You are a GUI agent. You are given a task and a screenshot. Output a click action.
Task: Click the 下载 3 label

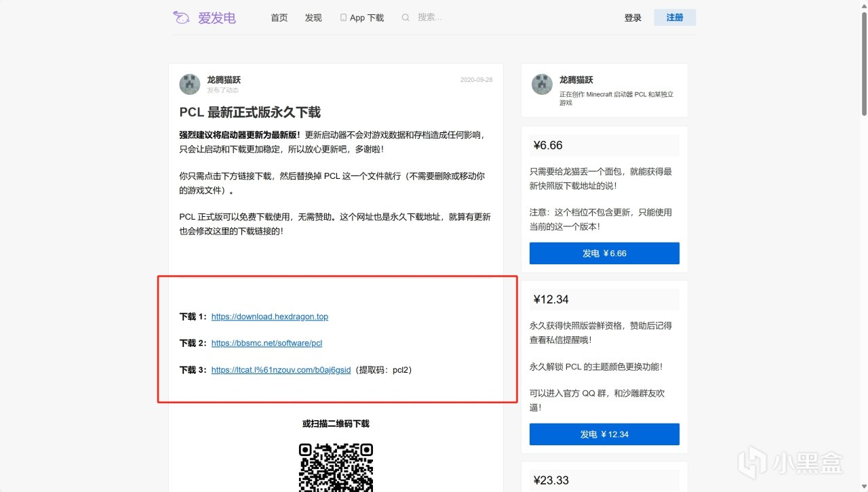[x=194, y=370]
